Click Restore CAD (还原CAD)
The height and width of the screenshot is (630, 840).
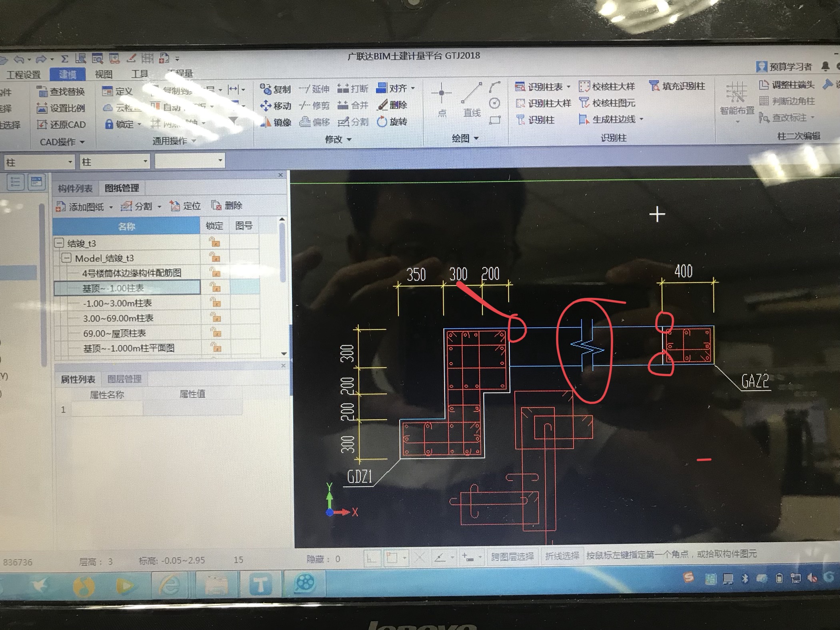pos(61,124)
